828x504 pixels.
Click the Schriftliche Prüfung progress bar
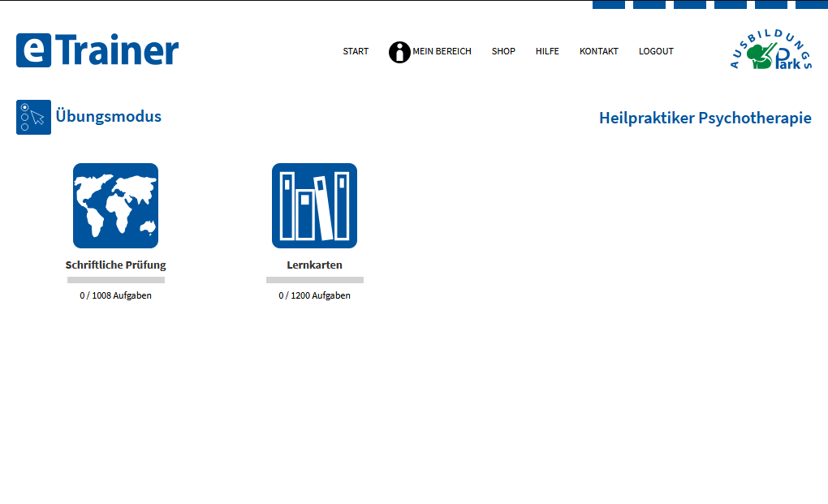[115, 280]
